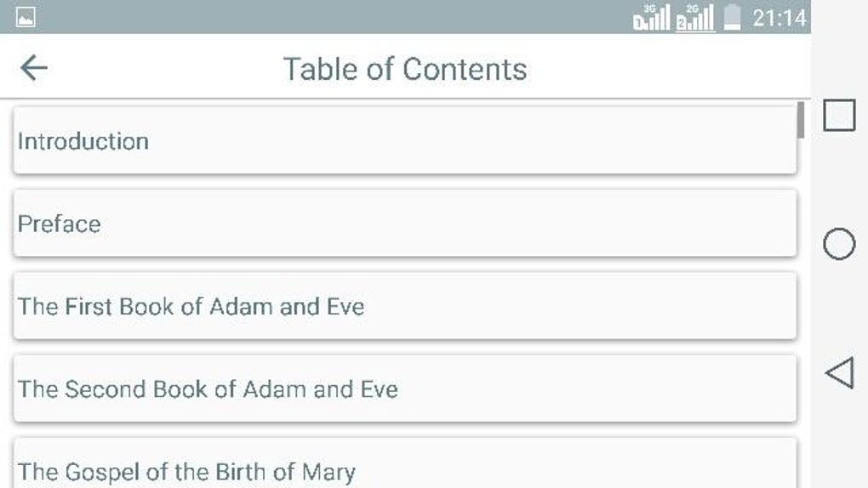Open The Gospel of the Birth of Mary

(x=405, y=463)
